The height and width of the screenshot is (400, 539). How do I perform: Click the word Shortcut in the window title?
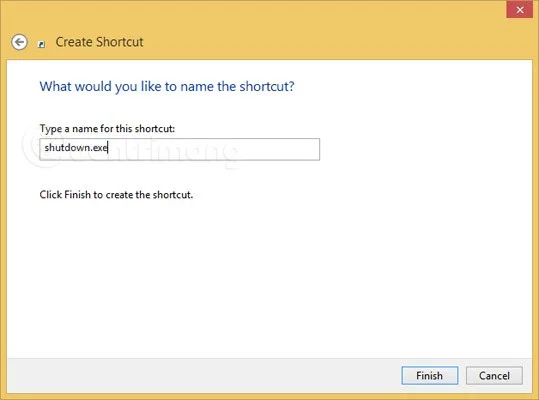[x=120, y=42]
